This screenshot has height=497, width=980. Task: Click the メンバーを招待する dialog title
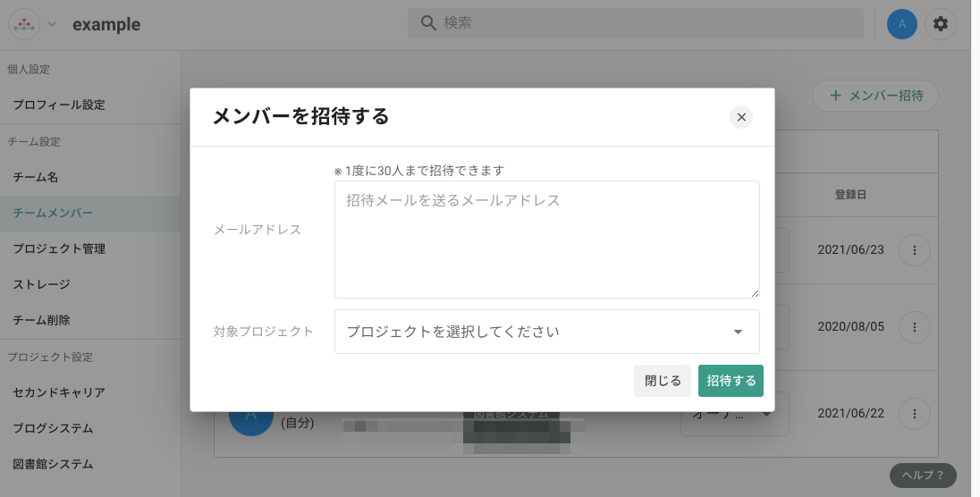[300, 116]
